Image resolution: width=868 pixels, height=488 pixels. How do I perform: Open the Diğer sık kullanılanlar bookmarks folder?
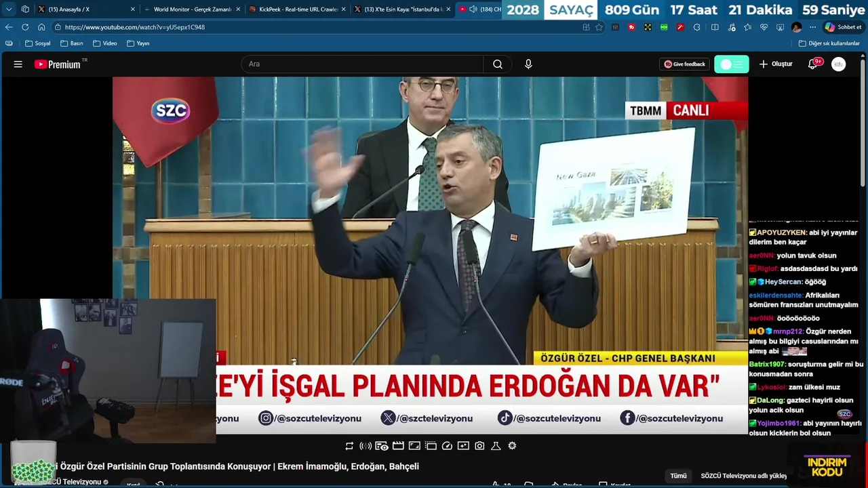(x=829, y=43)
